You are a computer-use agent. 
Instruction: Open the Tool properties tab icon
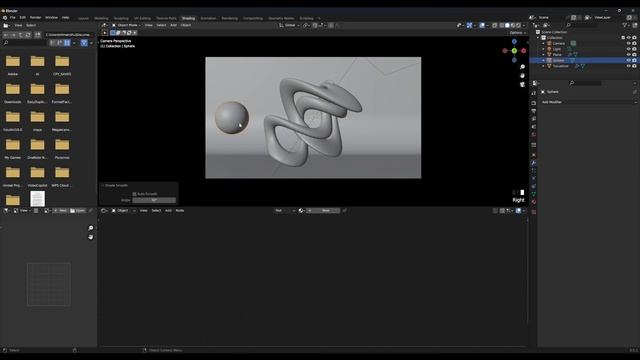[533, 93]
